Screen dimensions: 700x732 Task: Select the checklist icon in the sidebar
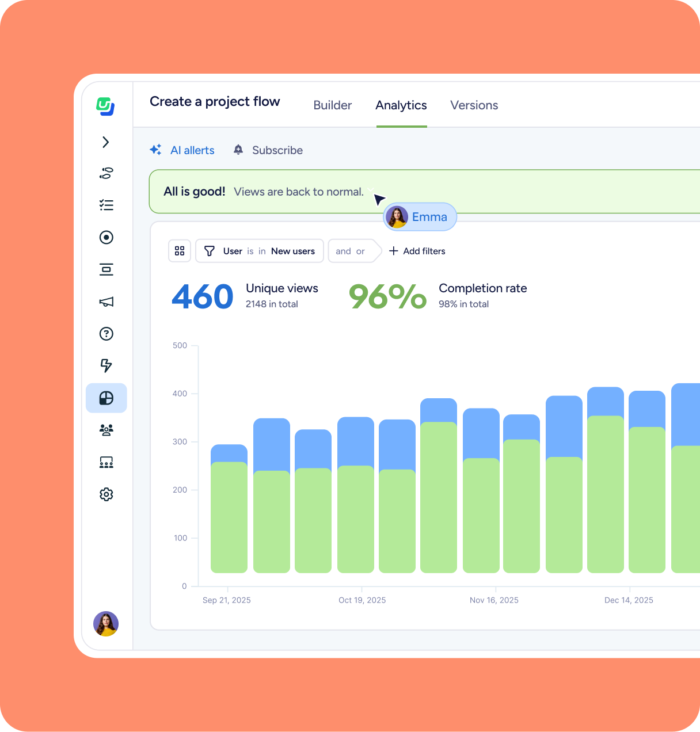pyautogui.click(x=106, y=205)
